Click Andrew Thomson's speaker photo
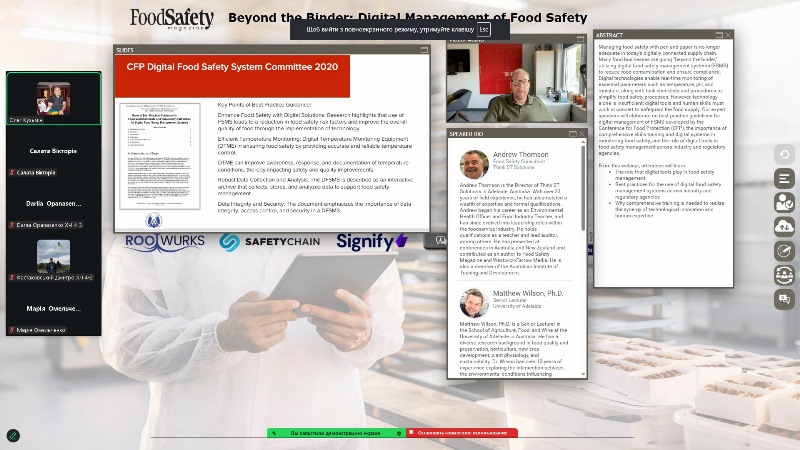Image resolution: width=800 pixels, height=450 pixels. [x=474, y=164]
